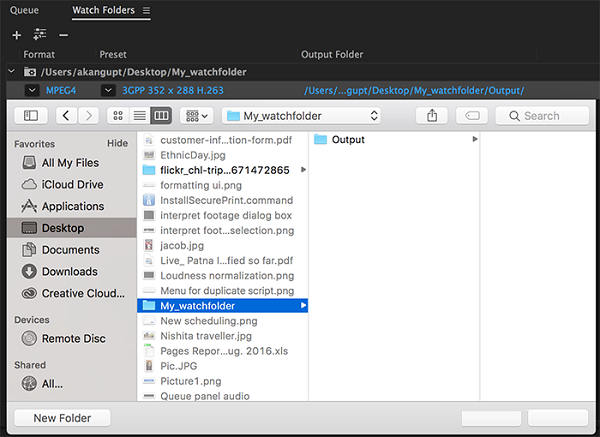600x437 pixels.
Task: Open the watch folder settings sliders icon
Action: click(40, 34)
